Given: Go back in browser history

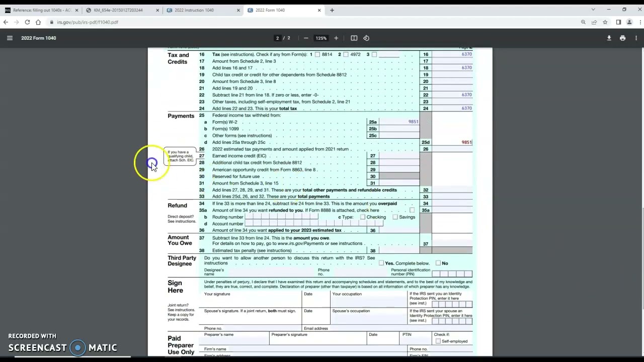Looking at the screenshot, I should point(6,22).
